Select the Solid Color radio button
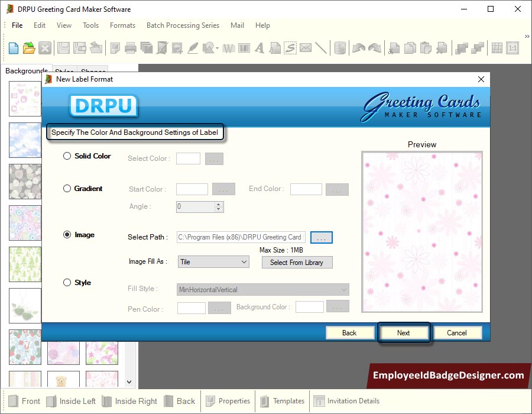The width and height of the screenshot is (532, 414). (x=67, y=156)
